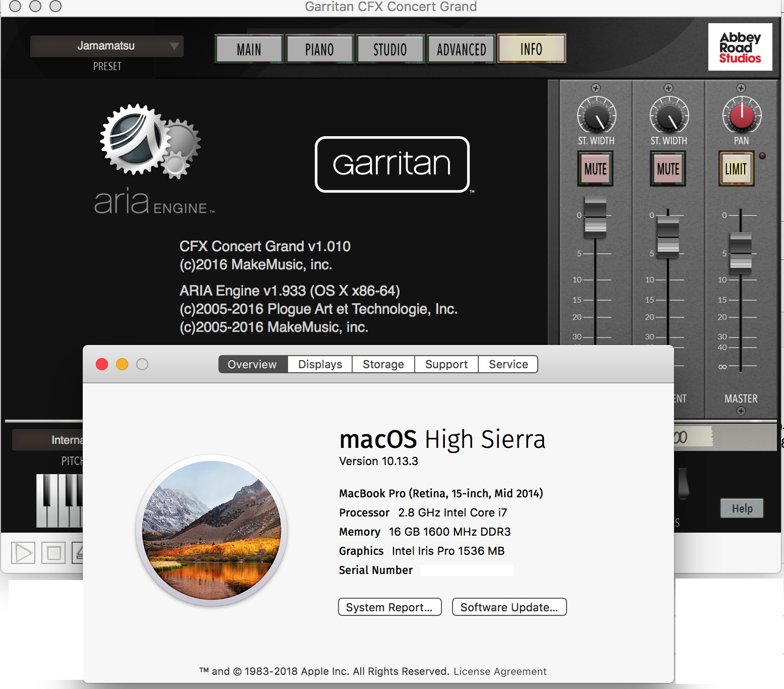Toggle the master LIMIT button
784x689 pixels.
pyautogui.click(x=736, y=169)
